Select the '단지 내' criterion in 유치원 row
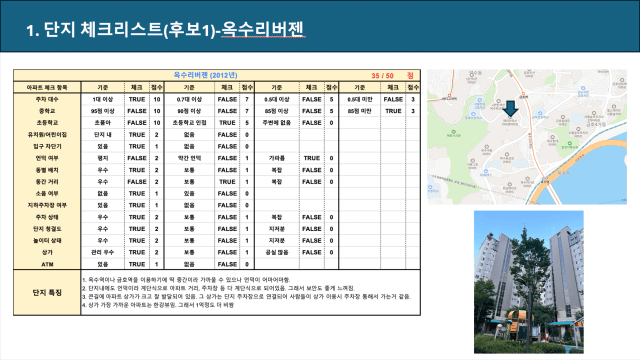 tap(102, 135)
